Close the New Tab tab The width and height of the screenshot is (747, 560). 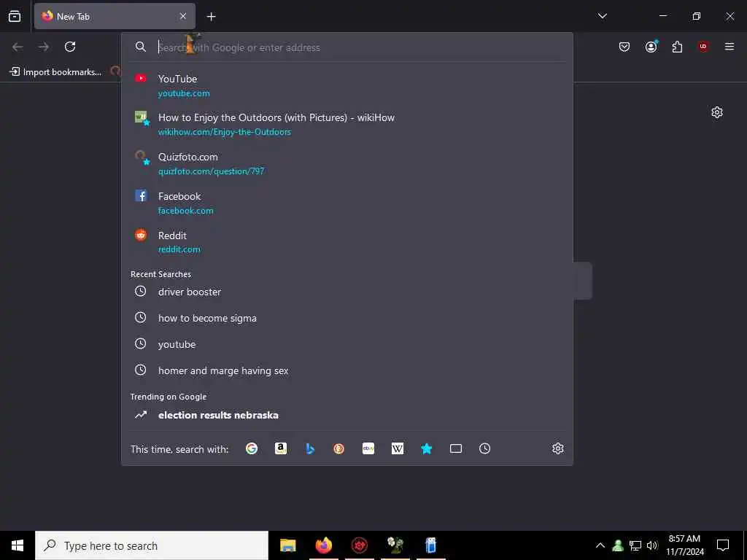click(183, 16)
